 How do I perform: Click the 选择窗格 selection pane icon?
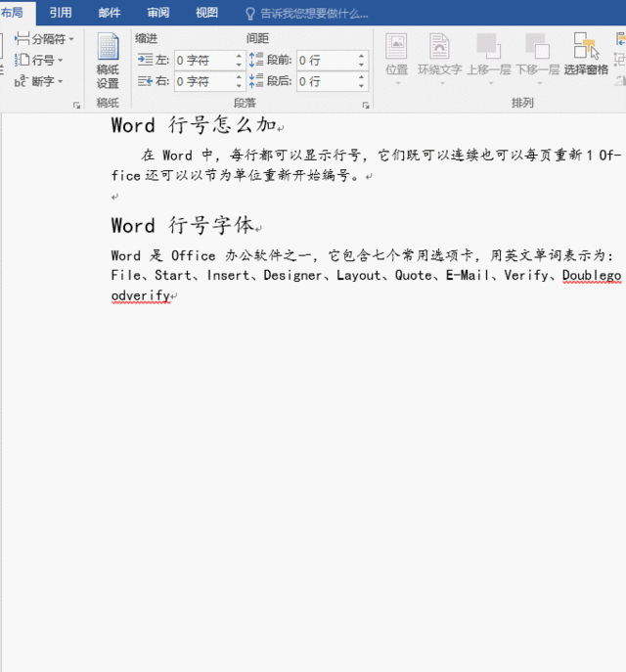pyautogui.click(x=586, y=54)
